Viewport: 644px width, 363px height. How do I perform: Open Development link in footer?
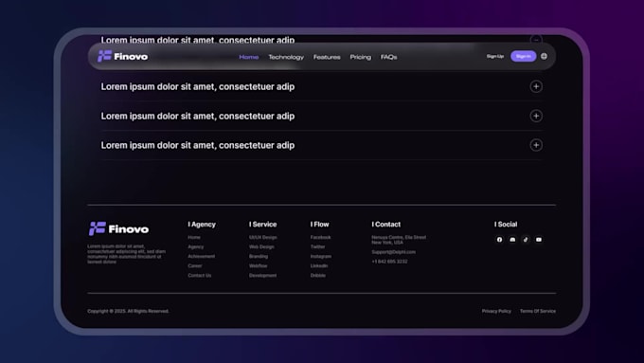pos(263,276)
